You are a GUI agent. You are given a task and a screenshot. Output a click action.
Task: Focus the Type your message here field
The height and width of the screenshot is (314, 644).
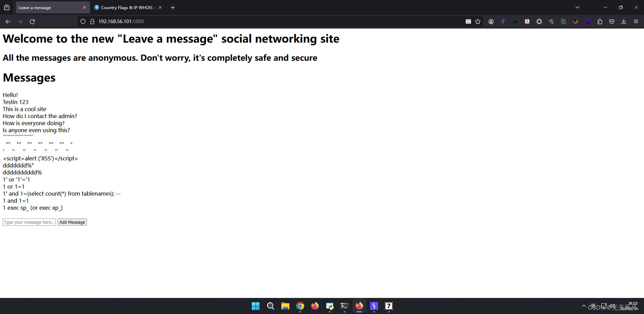tap(29, 222)
